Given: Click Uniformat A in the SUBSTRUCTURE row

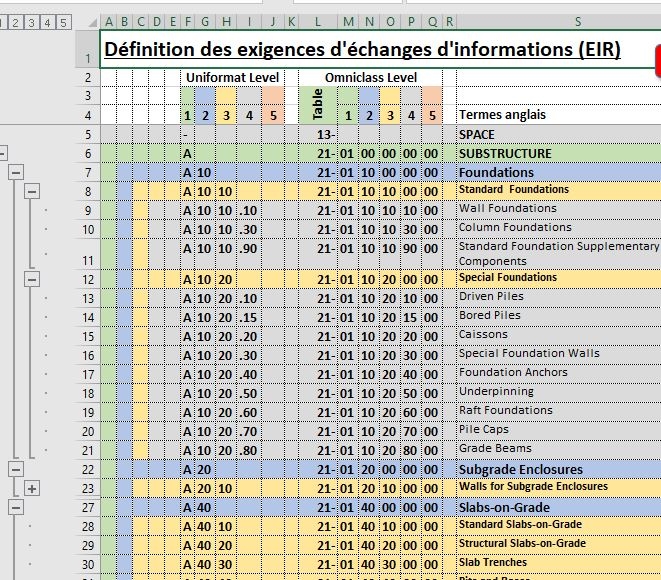Looking at the screenshot, I should click(x=188, y=153).
